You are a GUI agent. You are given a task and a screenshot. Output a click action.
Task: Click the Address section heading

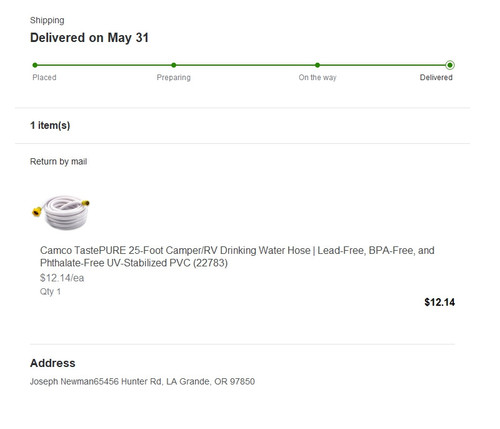coord(53,363)
